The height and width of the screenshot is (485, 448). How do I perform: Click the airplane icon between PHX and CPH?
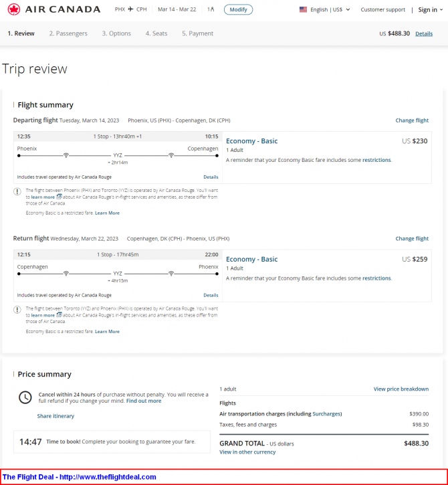click(131, 9)
